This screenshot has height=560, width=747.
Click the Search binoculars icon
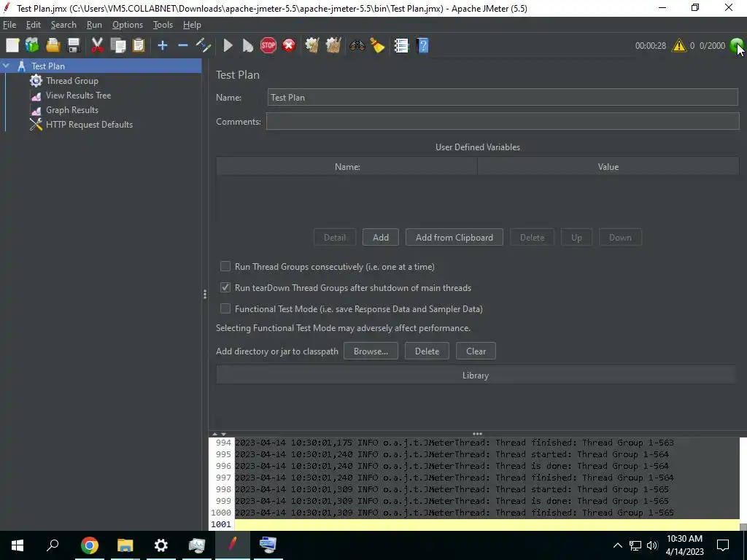coord(357,46)
